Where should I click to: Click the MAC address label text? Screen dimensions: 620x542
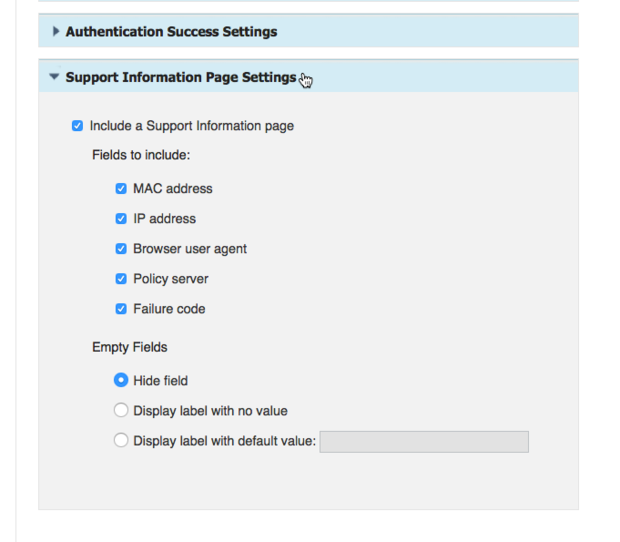click(x=173, y=189)
